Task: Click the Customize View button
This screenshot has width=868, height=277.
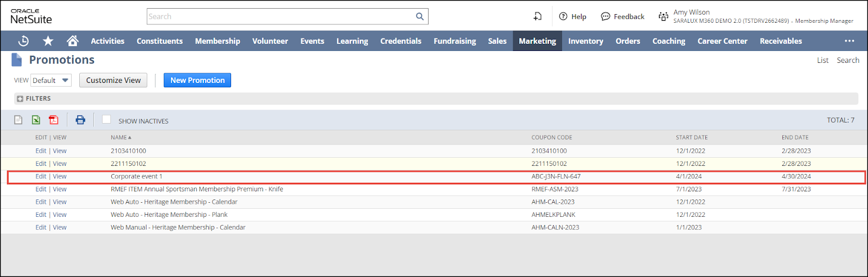Action: [x=113, y=80]
